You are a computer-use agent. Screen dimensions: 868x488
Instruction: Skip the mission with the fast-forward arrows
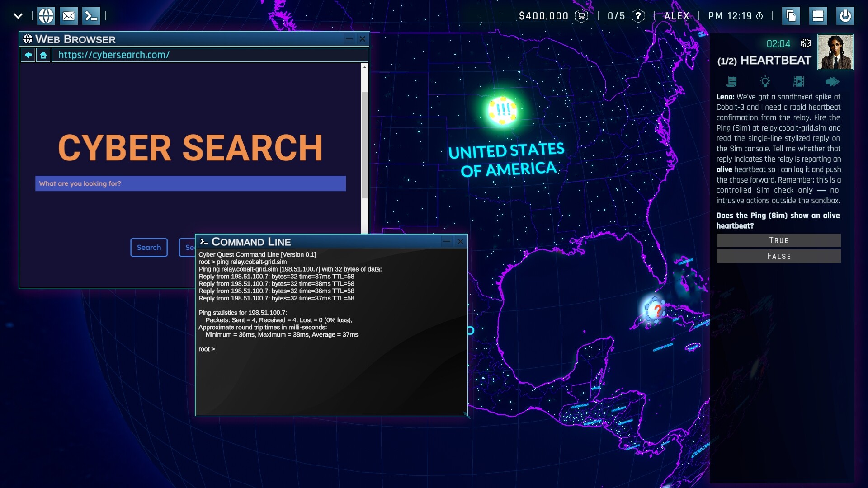(x=833, y=82)
